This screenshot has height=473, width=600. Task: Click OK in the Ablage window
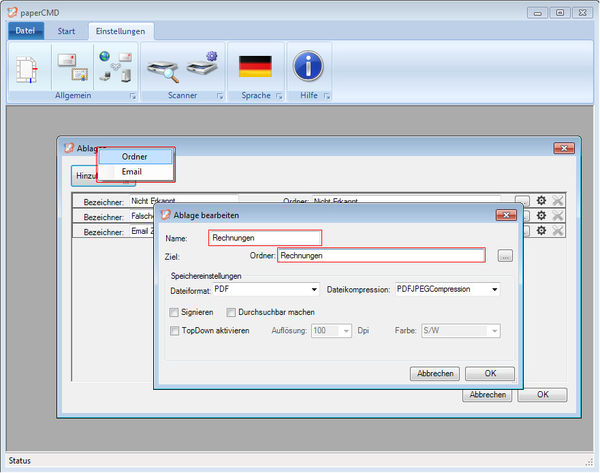point(542,395)
